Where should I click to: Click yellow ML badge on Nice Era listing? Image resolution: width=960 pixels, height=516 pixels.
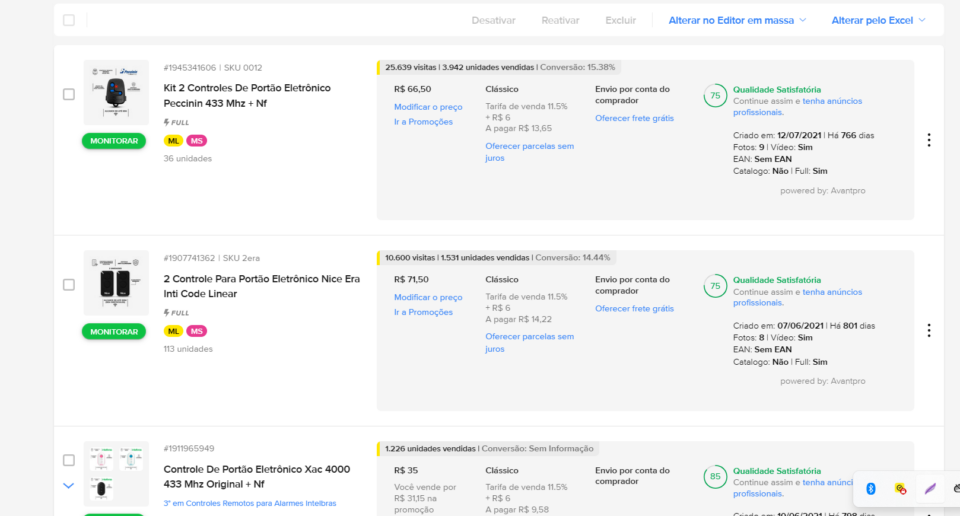click(173, 331)
